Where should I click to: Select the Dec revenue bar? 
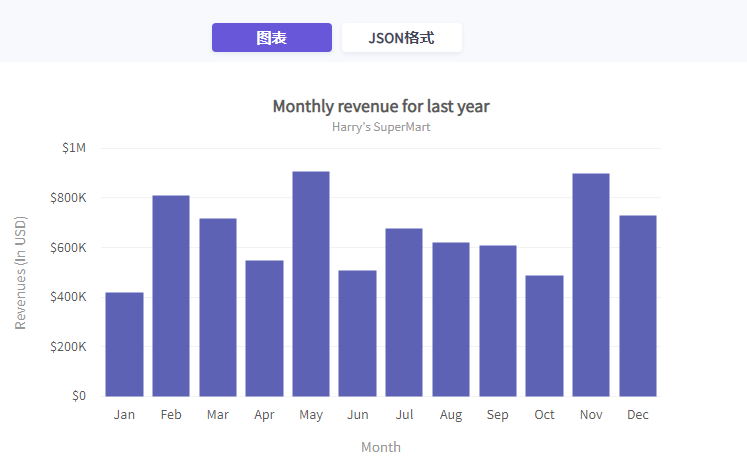coord(638,306)
